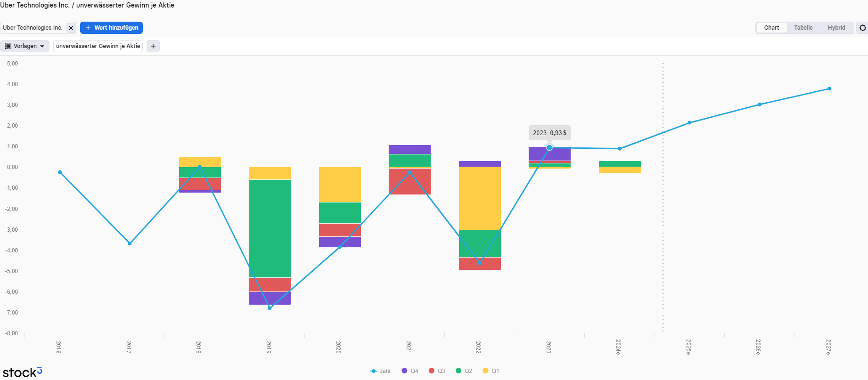The image size is (868, 380).
Task: Click the 2019 x-axis label
Action: pos(269,348)
